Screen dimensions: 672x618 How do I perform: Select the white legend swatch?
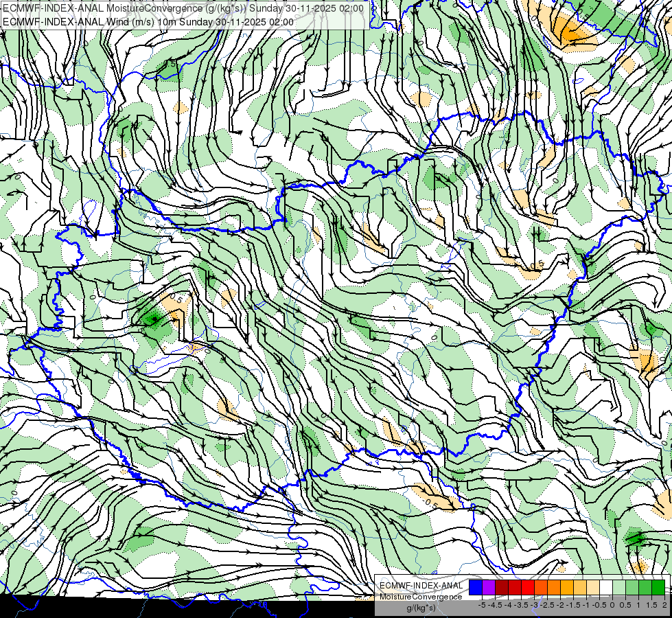click(x=606, y=588)
